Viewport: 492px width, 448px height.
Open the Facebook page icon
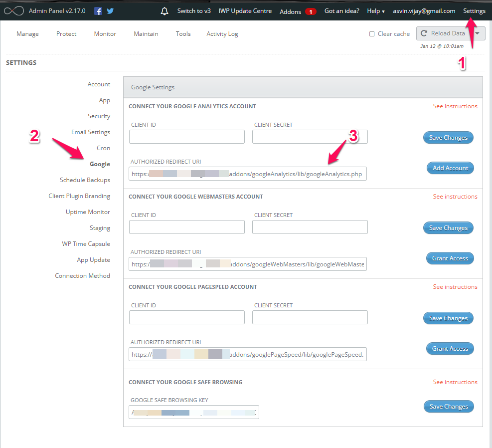point(98,11)
